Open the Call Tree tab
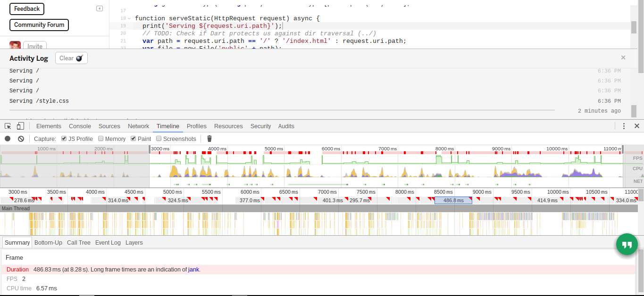Viewport: 644px width, 296px height. (79, 242)
